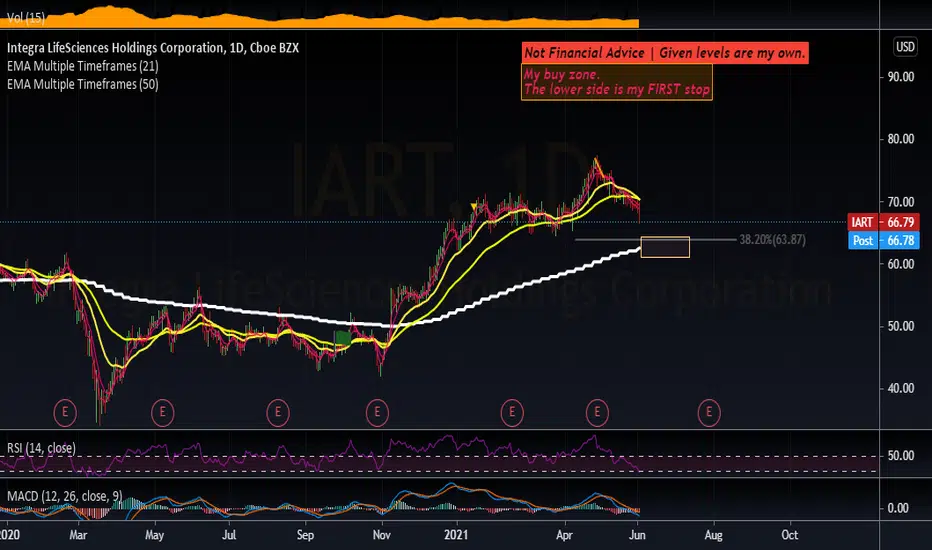Click the Sep label on time axis
This screenshot has width=932, height=550.
305,535
